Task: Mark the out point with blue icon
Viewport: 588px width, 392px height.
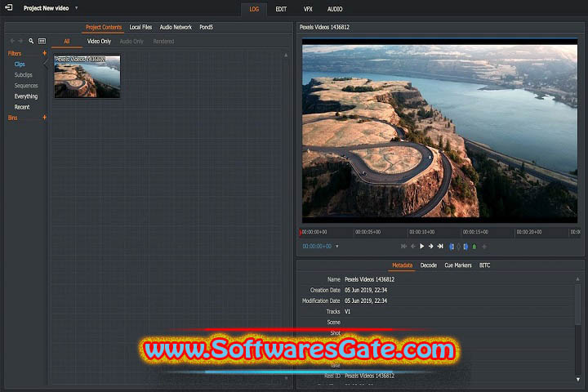Action: point(465,247)
